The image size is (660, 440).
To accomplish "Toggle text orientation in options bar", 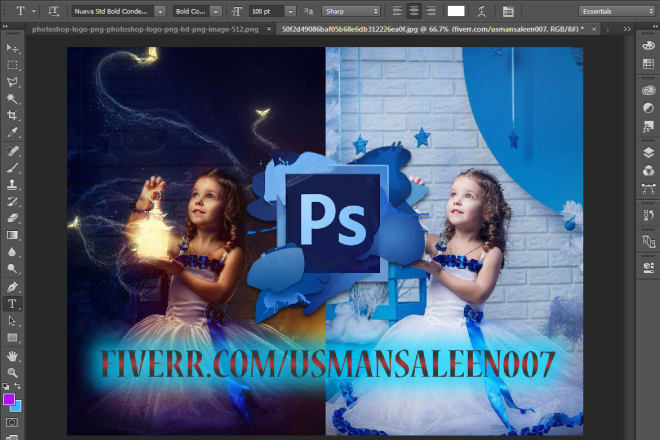I will (53, 11).
